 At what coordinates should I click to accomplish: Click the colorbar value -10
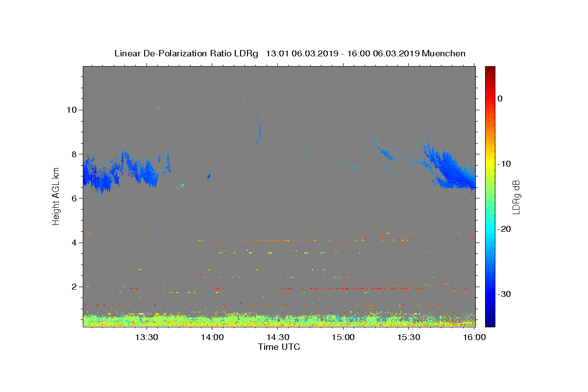pyautogui.click(x=504, y=164)
